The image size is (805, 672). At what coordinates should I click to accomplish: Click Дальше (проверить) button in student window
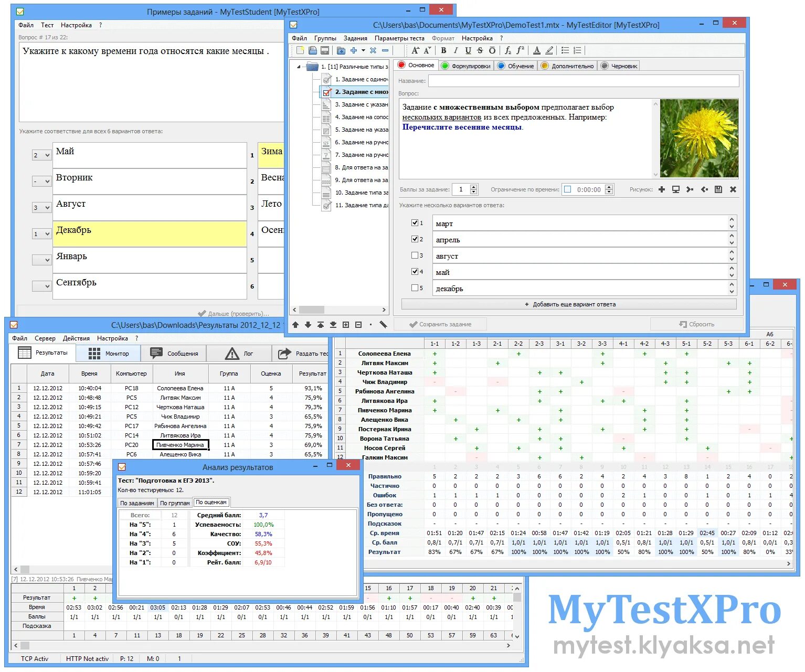click(234, 313)
